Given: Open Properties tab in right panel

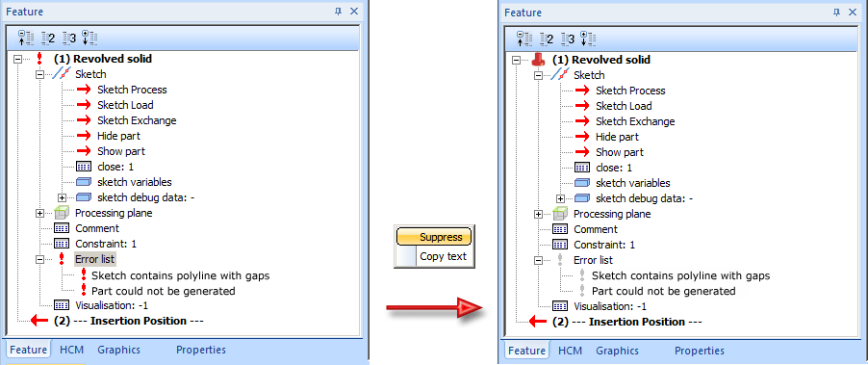Looking at the screenshot, I should point(700,351).
